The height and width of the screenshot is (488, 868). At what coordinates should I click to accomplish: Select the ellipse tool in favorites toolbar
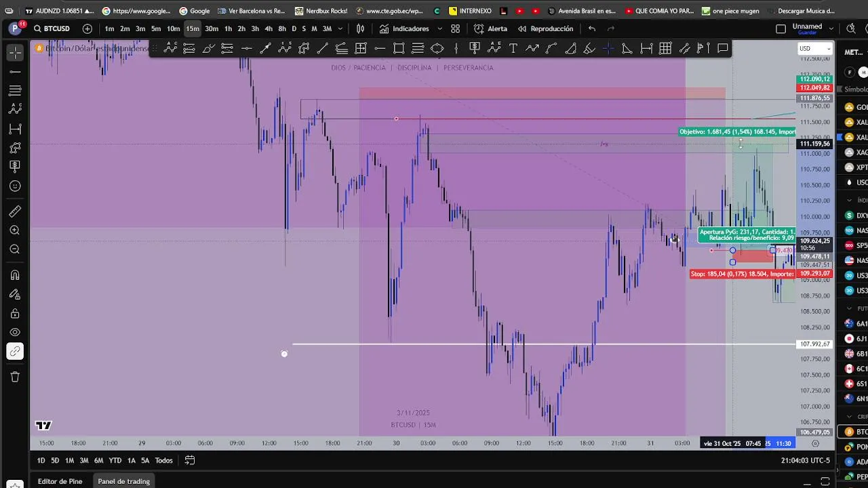click(437, 48)
